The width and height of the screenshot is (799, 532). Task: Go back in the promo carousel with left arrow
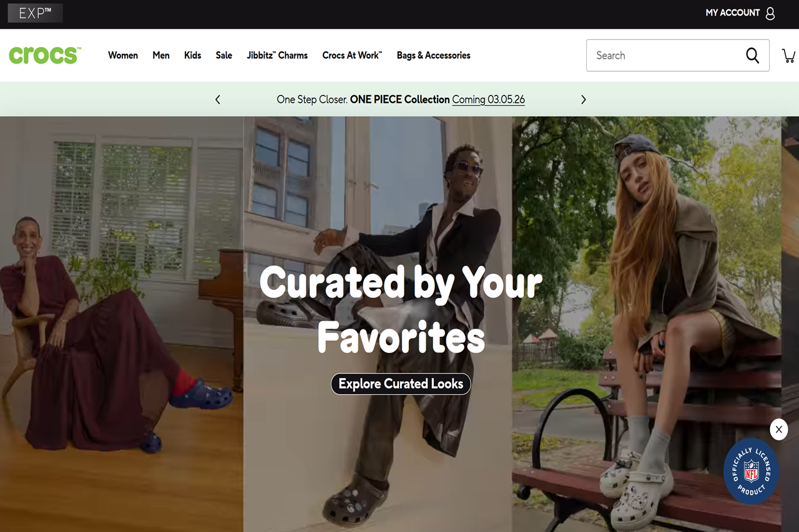tap(217, 99)
